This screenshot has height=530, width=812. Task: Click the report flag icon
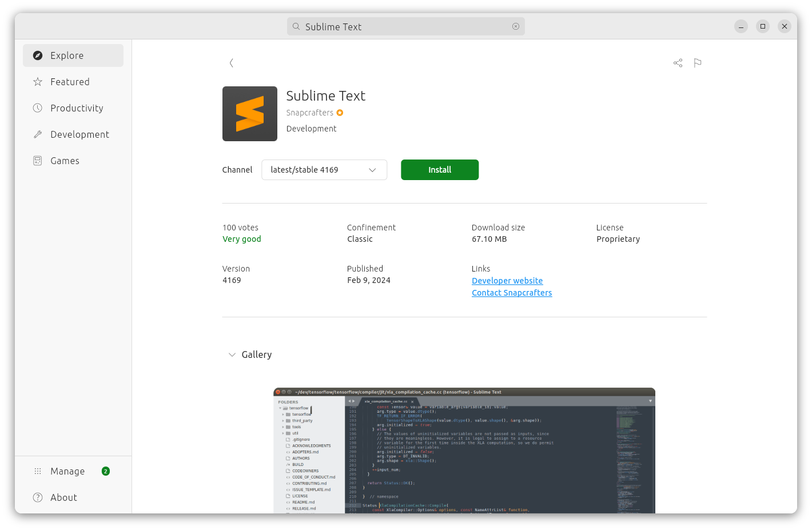[698, 63]
